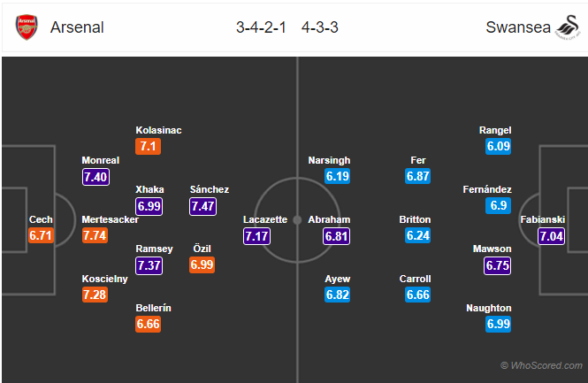The image size is (588, 383).
Task: Open the Arsenal team name link
Action: (x=77, y=27)
